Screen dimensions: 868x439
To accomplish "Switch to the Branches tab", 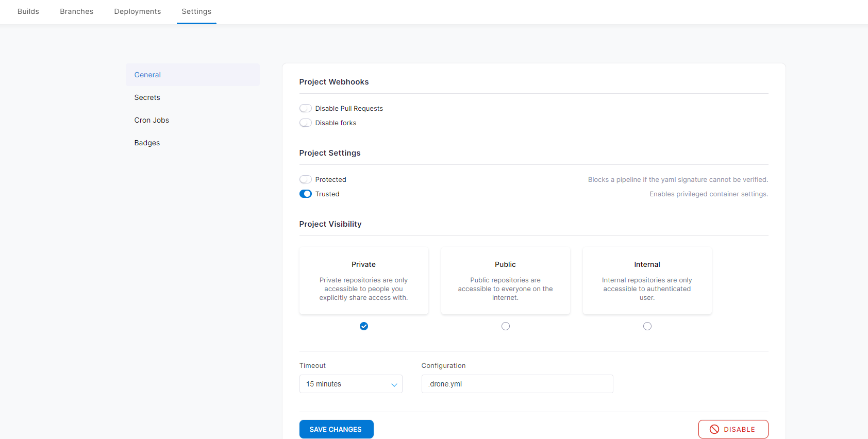I will coord(76,11).
